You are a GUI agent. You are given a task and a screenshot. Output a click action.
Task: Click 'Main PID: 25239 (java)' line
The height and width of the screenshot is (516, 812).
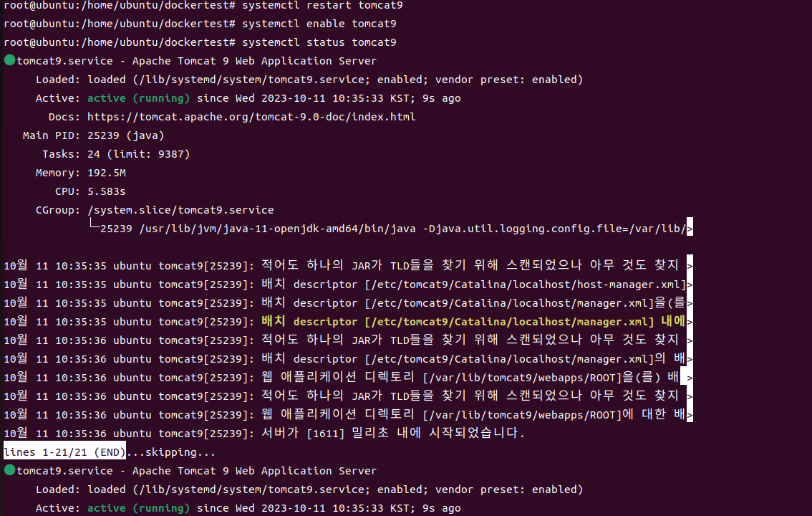(x=93, y=135)
